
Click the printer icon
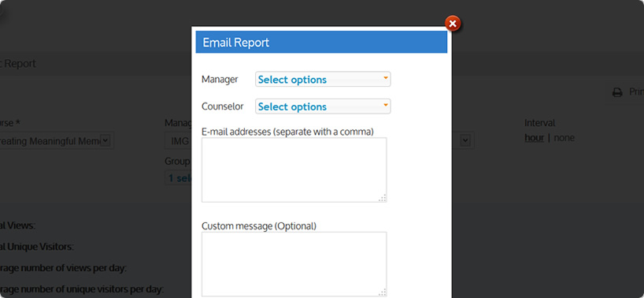617,92
